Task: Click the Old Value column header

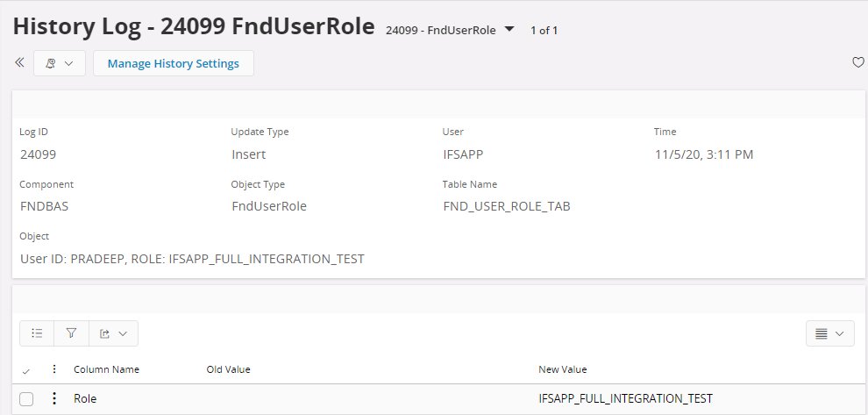Action: [x=228, y=369]
